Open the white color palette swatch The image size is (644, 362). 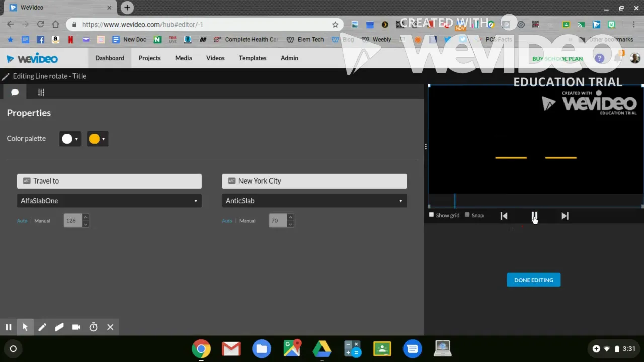(70, 139)
